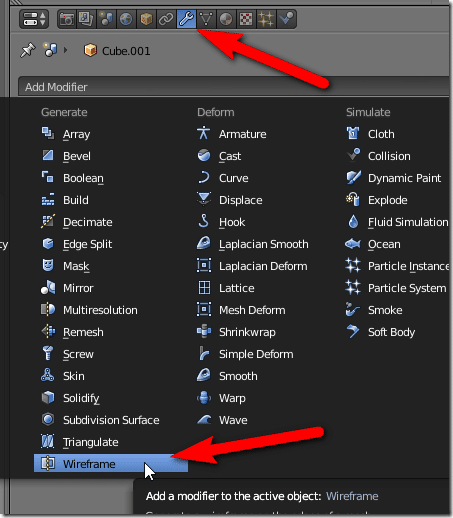Open the Physics properties tab

pos(286,19)
